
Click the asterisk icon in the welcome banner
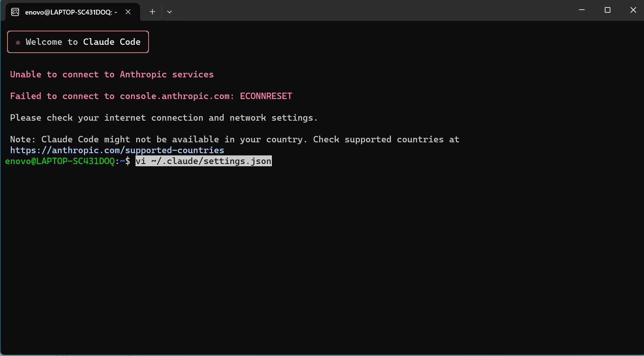pyautogui.click(x=18, y=43)
